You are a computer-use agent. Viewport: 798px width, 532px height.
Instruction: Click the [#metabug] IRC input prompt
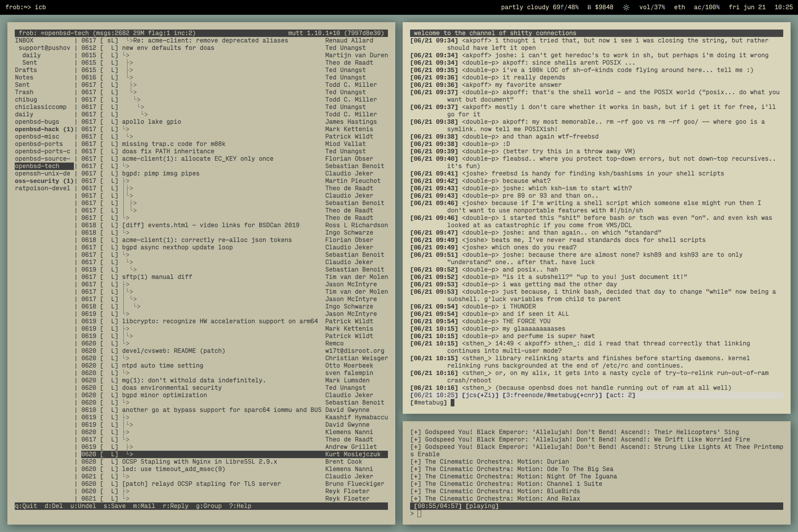click(429, 403)
